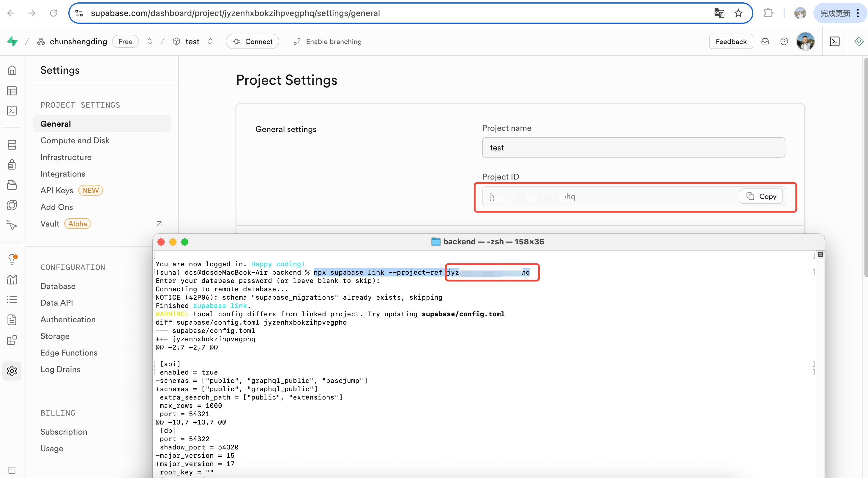Click the Project Home icon in sidebar
The height and width of the screenshot is (478, 868).
tap(12, 70)
